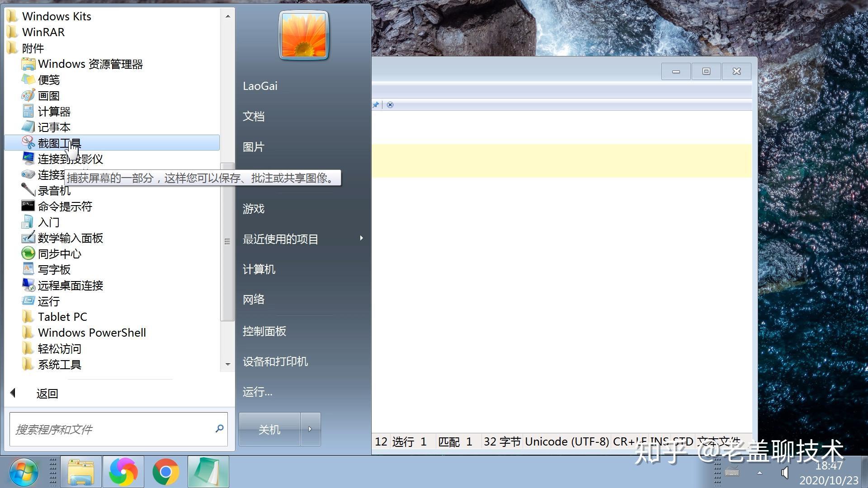Launch Google Chrome from the taskbar
This screenshot has width=868, height=488.
click(x=165, y=471)
